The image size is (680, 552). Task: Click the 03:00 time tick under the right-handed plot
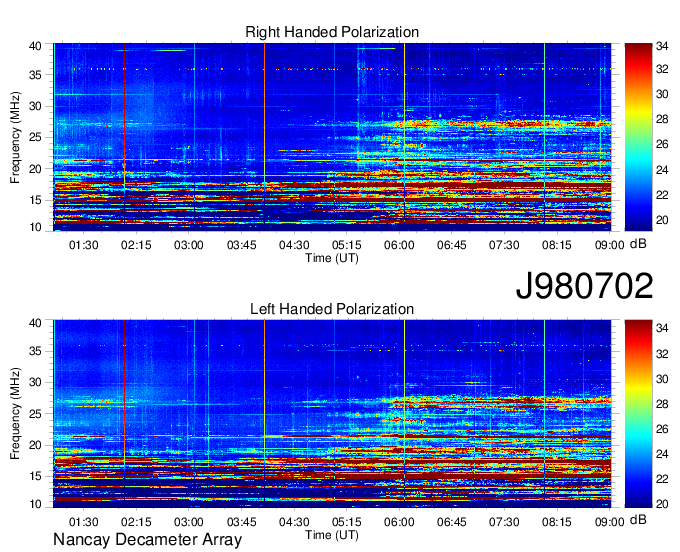189,245
